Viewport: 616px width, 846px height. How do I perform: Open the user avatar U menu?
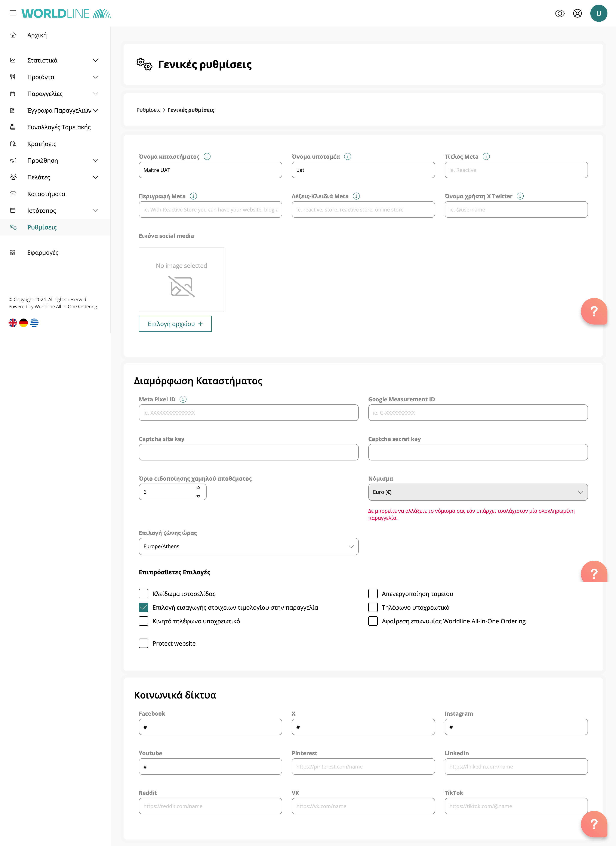tap(598, 13)
